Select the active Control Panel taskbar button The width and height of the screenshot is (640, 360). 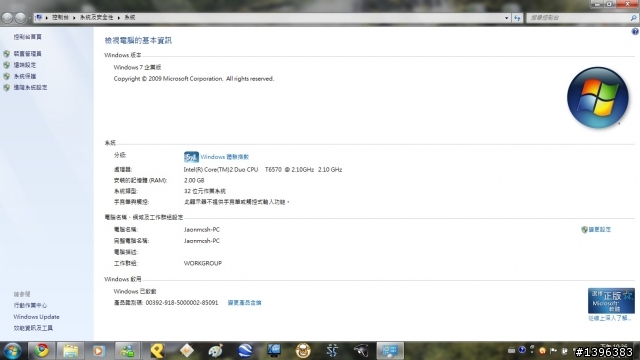click(x=390, y=351)
